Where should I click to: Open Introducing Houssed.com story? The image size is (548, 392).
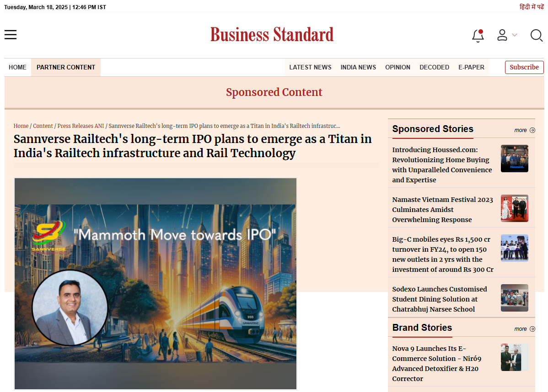[x=442, y=165]
